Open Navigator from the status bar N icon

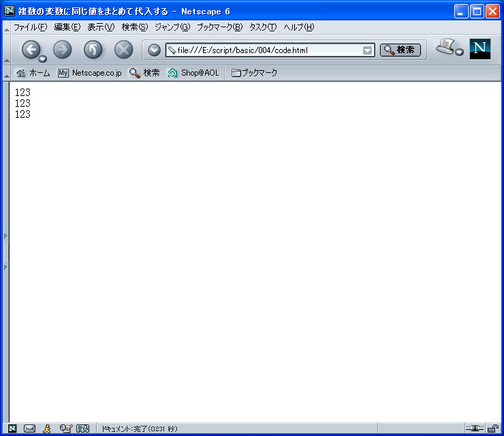(12, 429)
